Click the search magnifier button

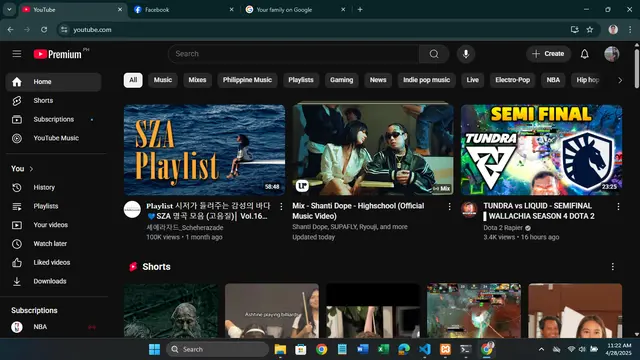[434, 54]
